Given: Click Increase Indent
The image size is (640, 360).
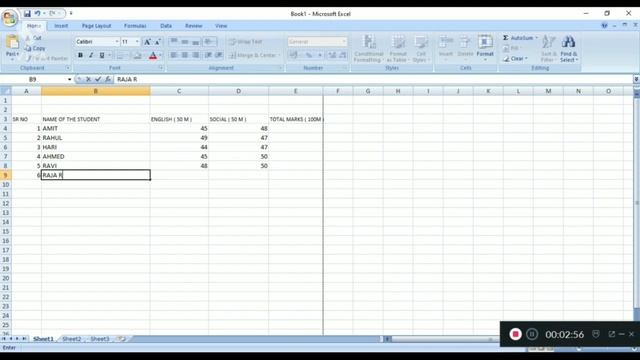Looking at the screenshot, I should 219,55.
